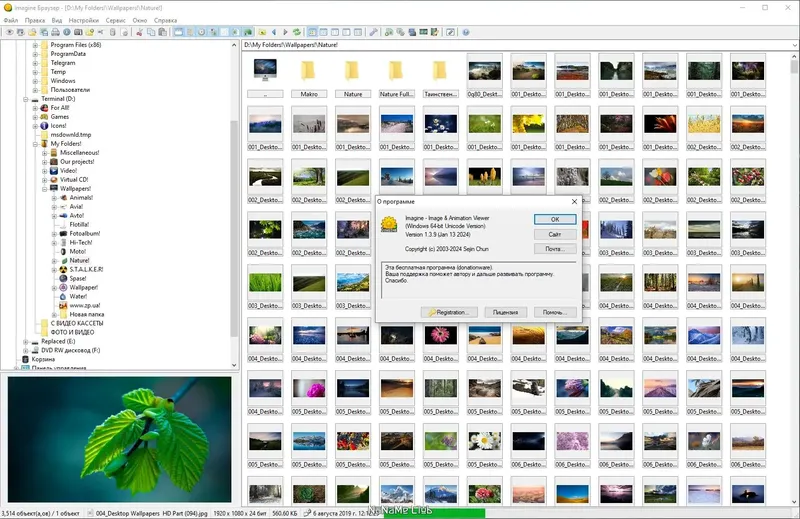Click the 1920 x 1080 status bar entry
Viewport: 800px width, 519px height.
coord(240,513)
